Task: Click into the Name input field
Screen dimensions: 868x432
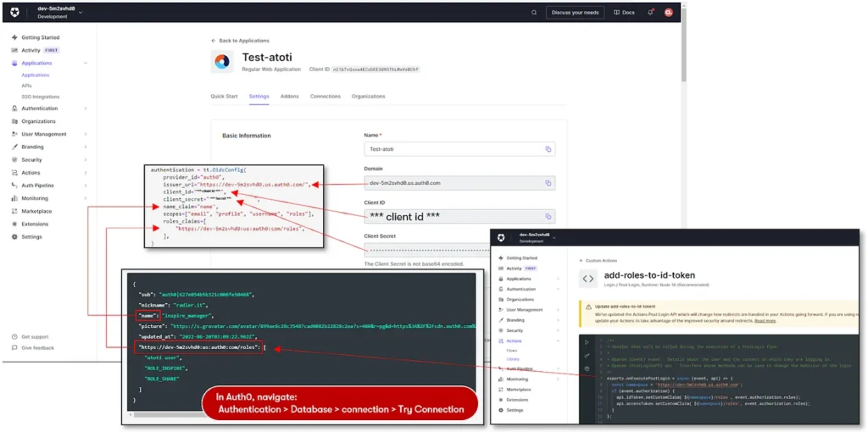Action: coord(459,149)
